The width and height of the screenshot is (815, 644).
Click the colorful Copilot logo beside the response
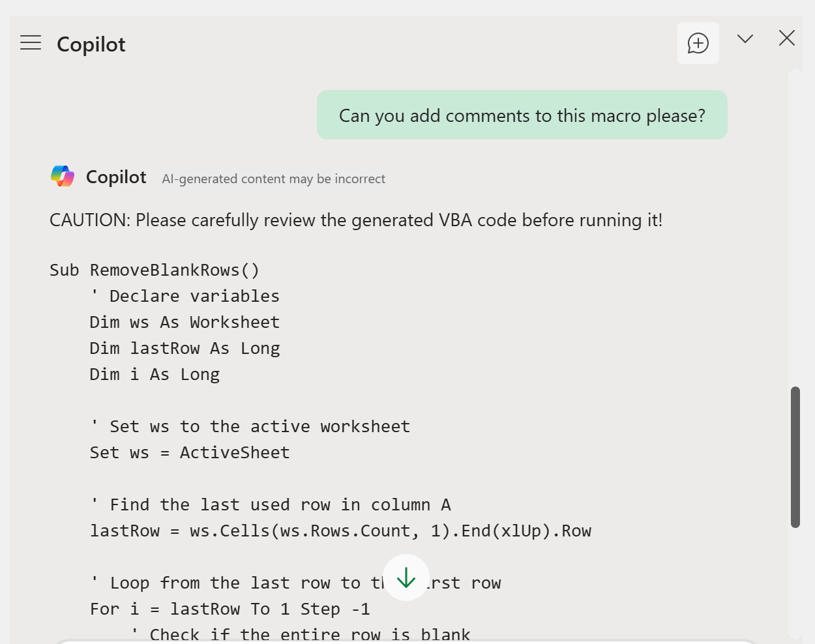pyautogui.click(x=63, y=176)
